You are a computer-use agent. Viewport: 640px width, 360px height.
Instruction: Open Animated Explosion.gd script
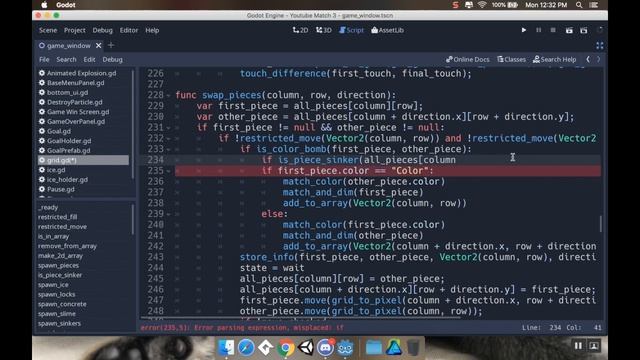[x=77, y=73]
